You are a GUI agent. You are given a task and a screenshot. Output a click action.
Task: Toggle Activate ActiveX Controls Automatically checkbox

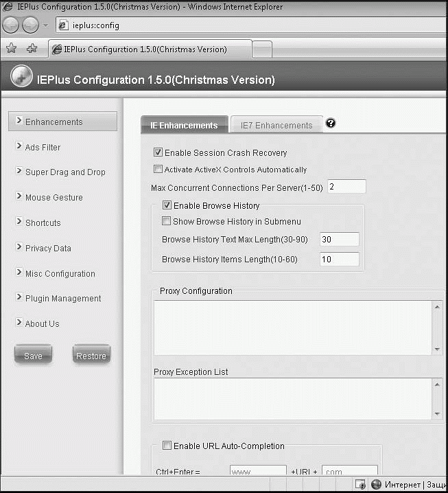[x=158, y=169]
